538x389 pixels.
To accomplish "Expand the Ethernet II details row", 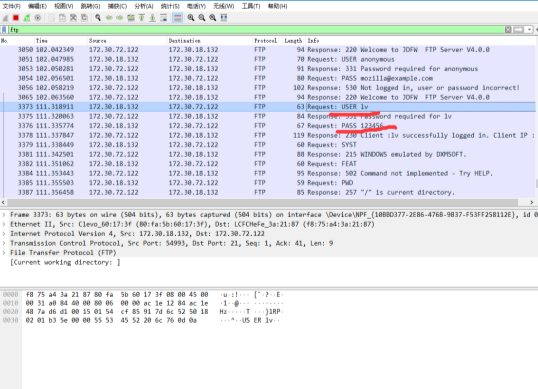I will click(4, 224).
